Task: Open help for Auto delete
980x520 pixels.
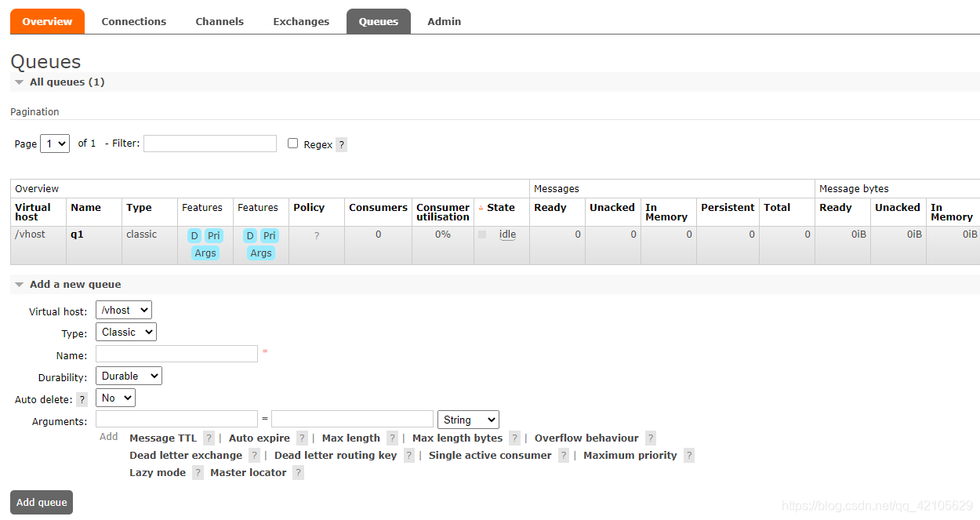Action: [x=82, y=400]
